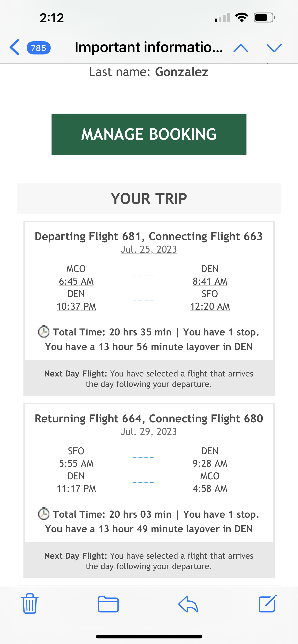The width and height of the screenshot is (298, 644).
Task: Tap the clock icon beside 20 hrs 35 min
Action: pos(44,332)
